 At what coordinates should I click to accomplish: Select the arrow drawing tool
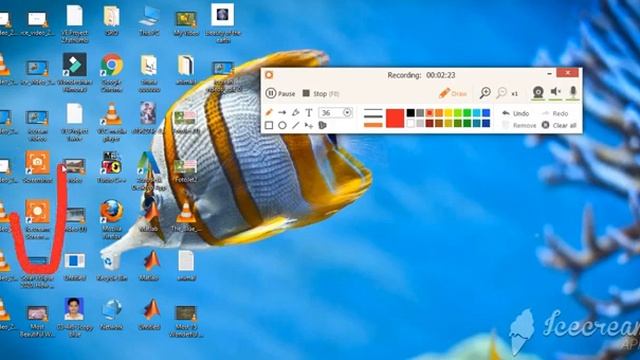pyautogui.click(x=282, y=112)
